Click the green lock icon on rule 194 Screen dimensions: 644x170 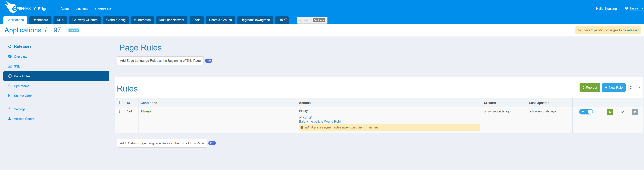coord(610,112)
